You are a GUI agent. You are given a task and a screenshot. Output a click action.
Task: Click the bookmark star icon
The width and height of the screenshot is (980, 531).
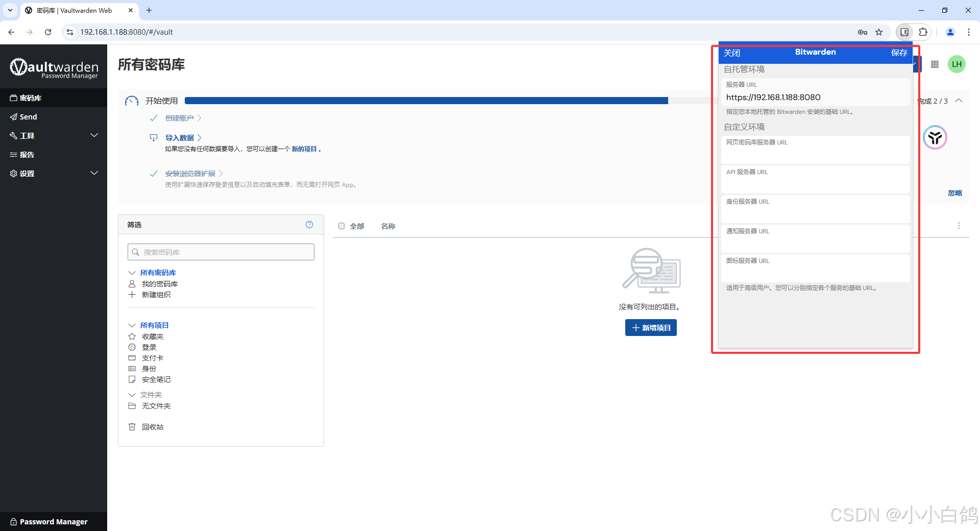(879, 32)
